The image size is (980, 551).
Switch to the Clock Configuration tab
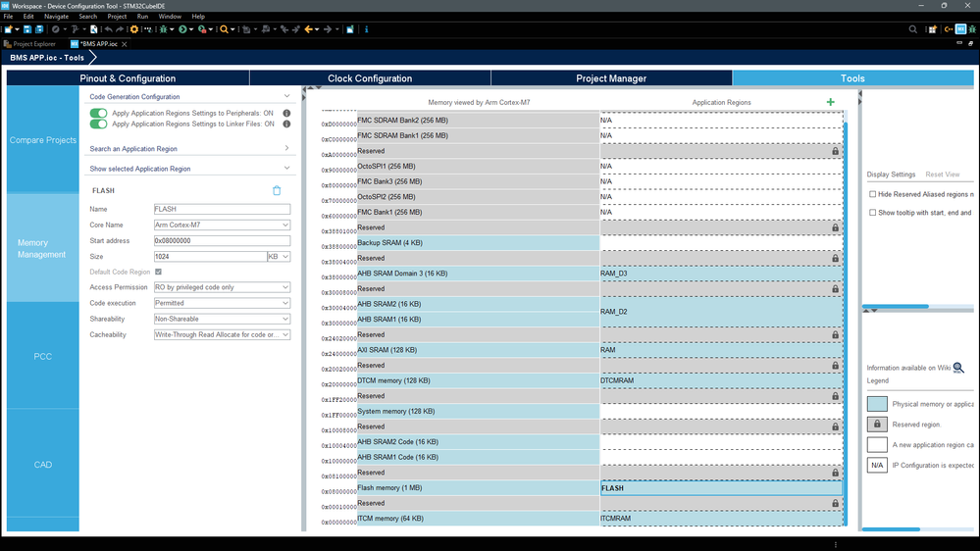[x=370, y=78]
